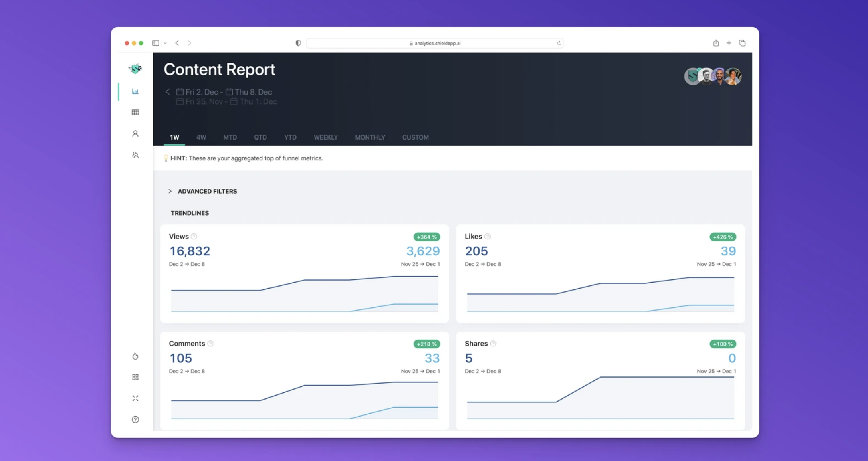This screenshot has height=461, width=868.
Task: Click the end date calendar icon Thu 8. Dec
Action: click(229, 92)
